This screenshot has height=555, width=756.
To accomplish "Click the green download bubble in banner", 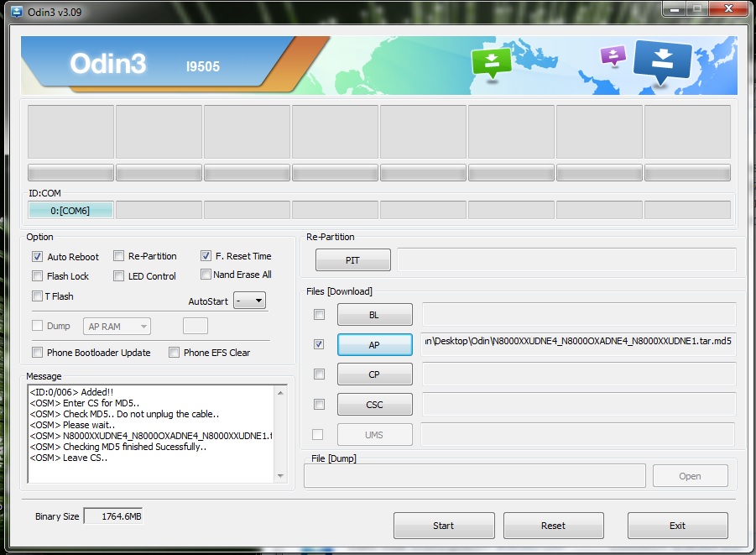I will click(492, 63).
